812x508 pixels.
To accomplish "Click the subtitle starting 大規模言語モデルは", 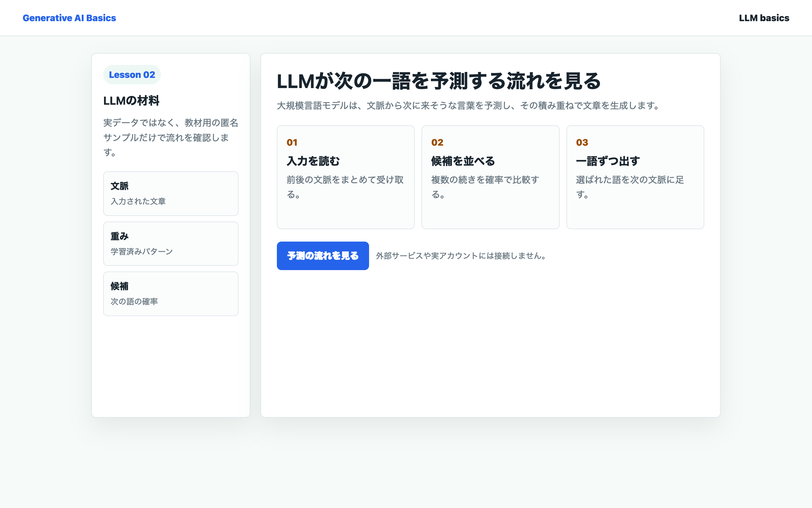I will [469, 106].
